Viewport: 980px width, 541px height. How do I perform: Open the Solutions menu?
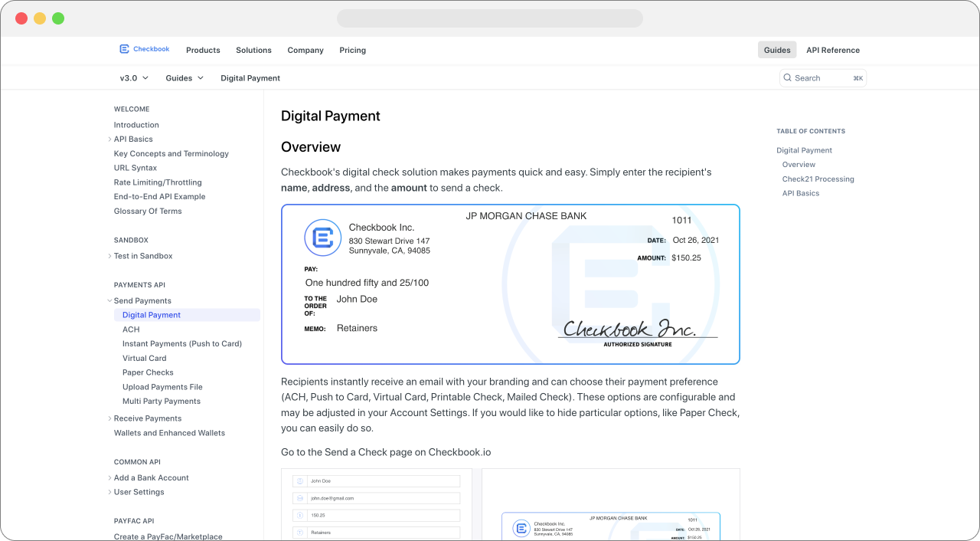253,51
